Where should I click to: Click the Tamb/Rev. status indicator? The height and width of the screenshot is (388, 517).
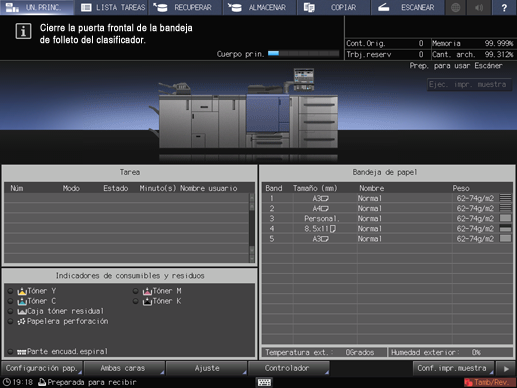489,382
